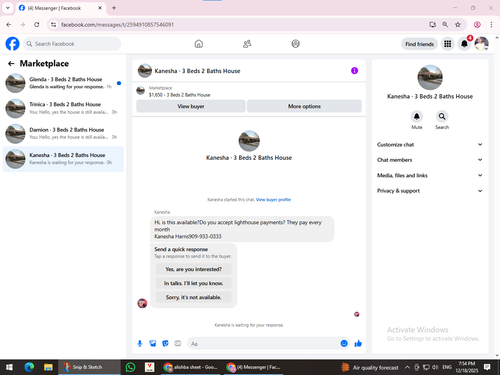Click the View buyer button

pyautogui.click(x=191, y=106)
